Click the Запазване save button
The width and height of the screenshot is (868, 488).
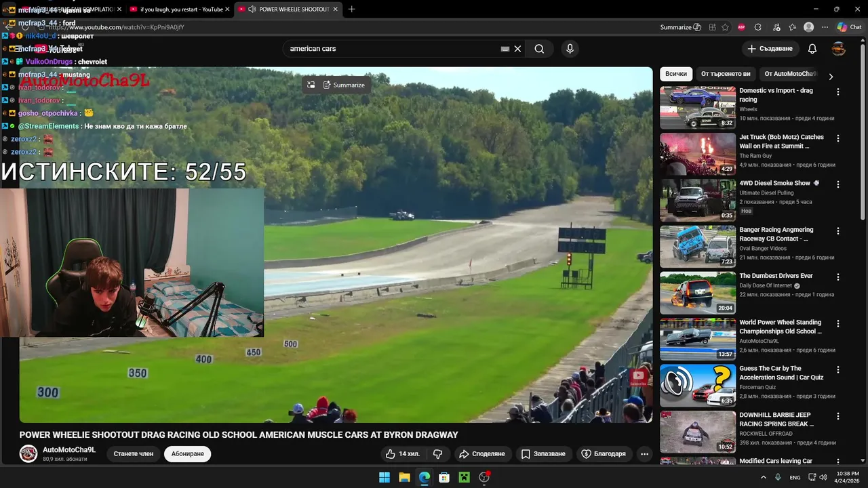click(543, 453)
